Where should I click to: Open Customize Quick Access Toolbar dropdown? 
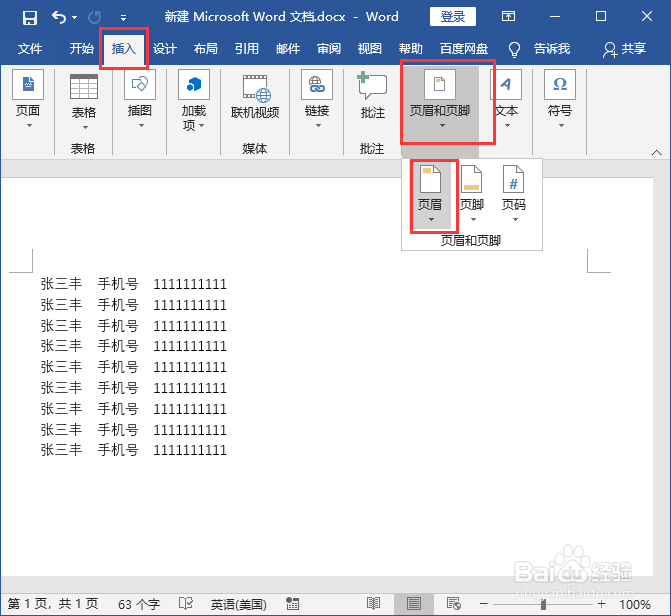[x=123, y=18]
